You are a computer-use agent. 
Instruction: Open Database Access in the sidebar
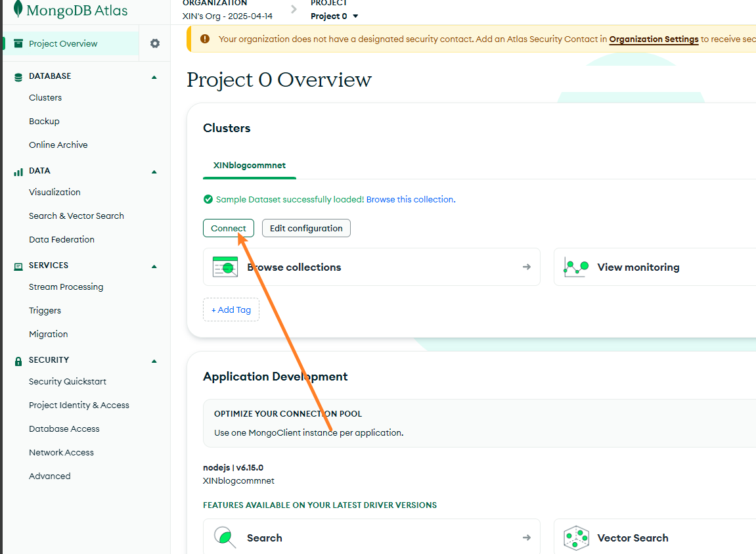tap(64, 428)
